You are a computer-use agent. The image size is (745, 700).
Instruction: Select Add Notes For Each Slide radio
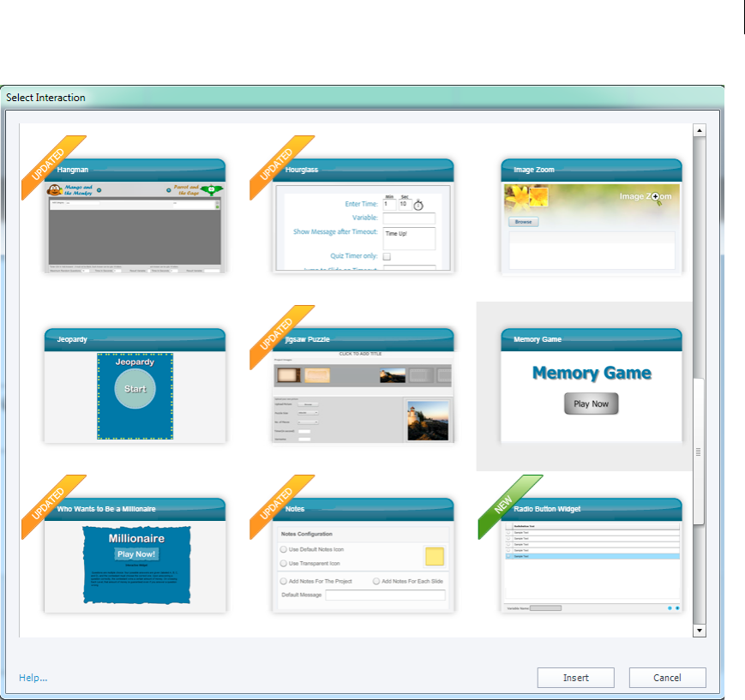376,581
